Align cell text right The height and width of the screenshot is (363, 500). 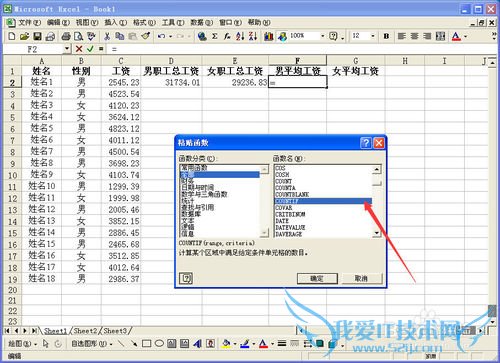tap(427, 36)
